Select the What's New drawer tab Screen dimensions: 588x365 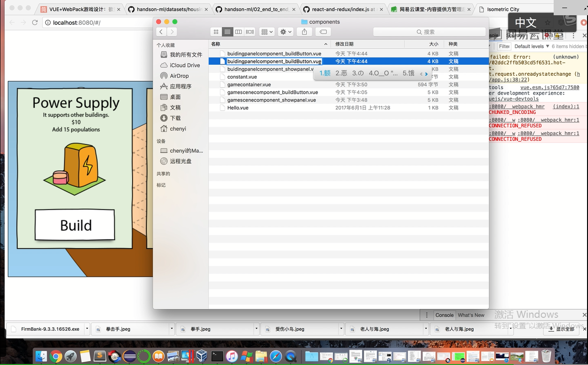(471, 315)
